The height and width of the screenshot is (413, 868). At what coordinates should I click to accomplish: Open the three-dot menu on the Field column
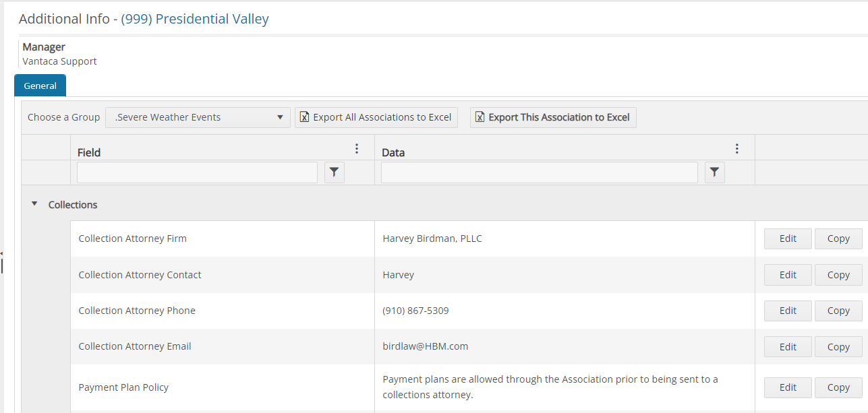click(357, 148)
